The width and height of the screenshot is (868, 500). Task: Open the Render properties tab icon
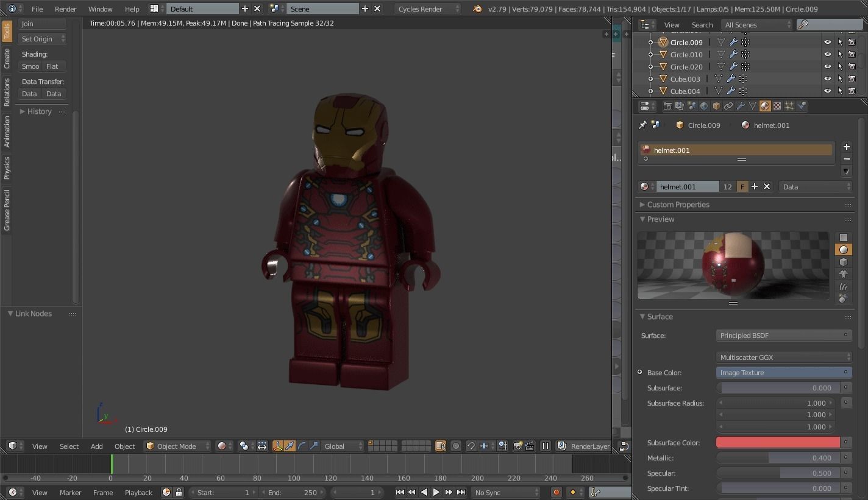pyautogui.click(x=667, y=106)
